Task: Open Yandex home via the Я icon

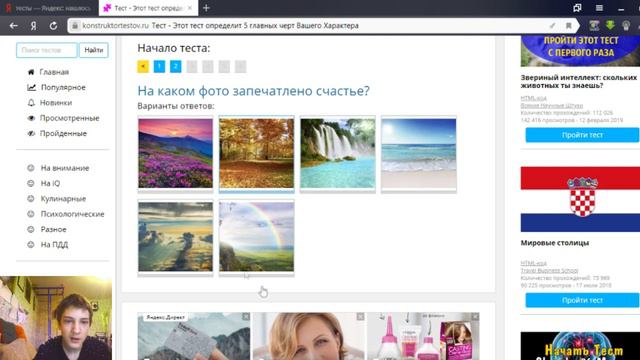Action: pos(33,26)
